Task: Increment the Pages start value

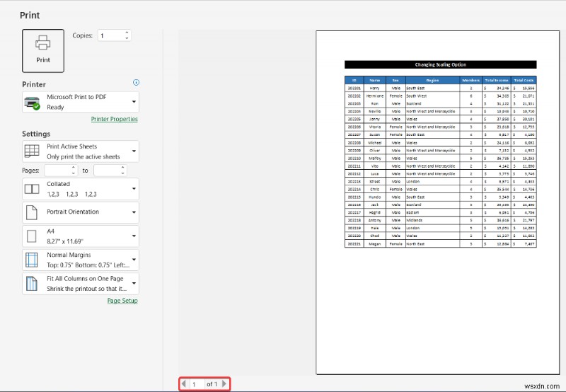Action: click(74, 168)
